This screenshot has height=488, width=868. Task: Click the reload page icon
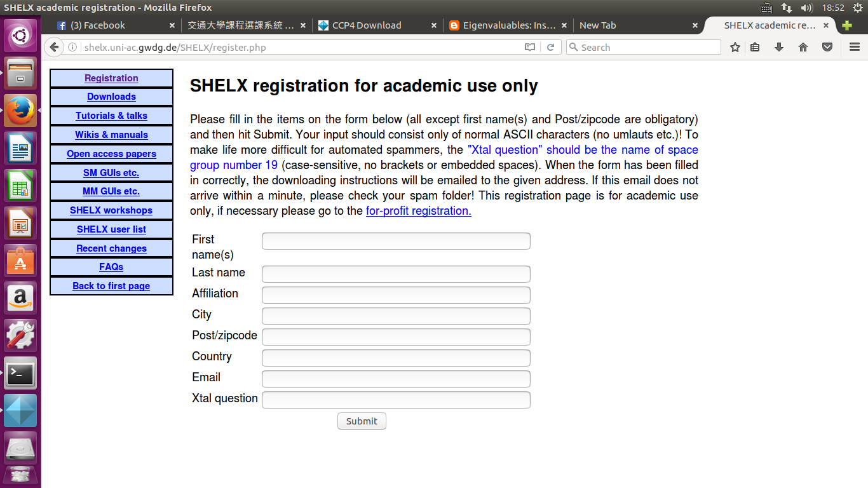pyautogui.click(x=551, y=47)
